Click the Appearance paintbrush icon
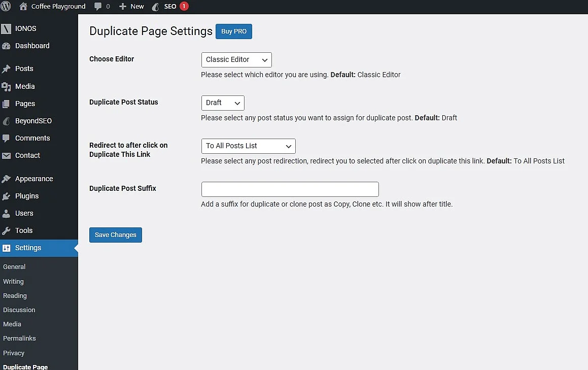Viewport: 588px width, 370px height. point(6,179)
